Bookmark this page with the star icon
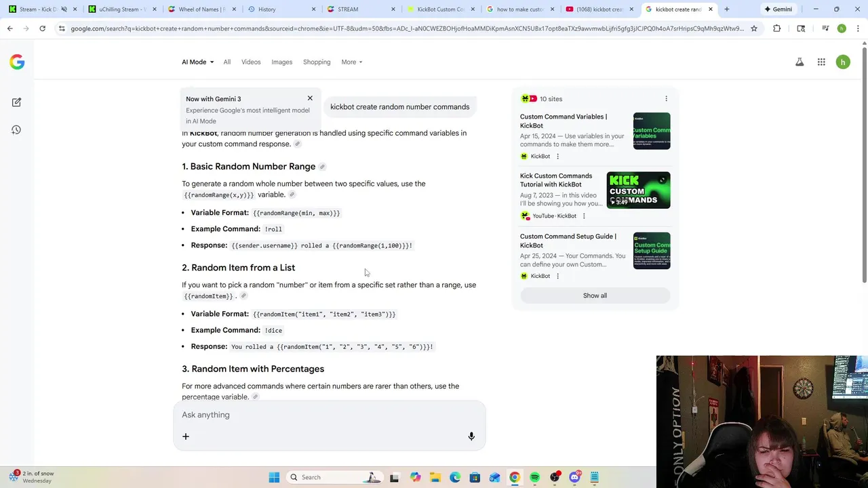This screenshot has width=868, height=488. coord(753,28)
